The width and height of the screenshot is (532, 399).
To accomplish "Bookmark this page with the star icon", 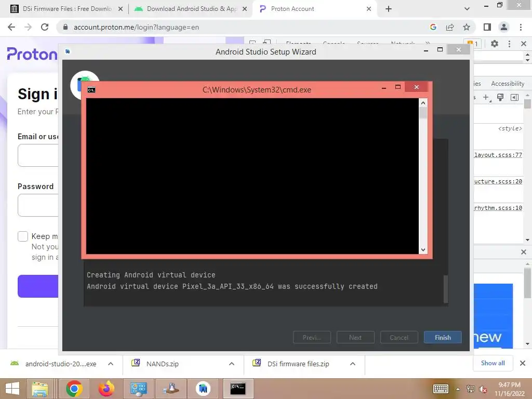I will [467, 27].
